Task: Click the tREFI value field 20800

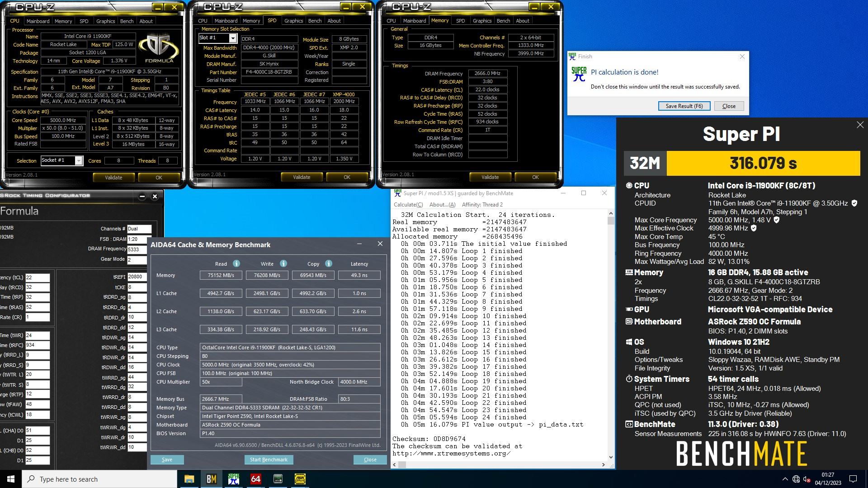Action: (x=137, y=277)
